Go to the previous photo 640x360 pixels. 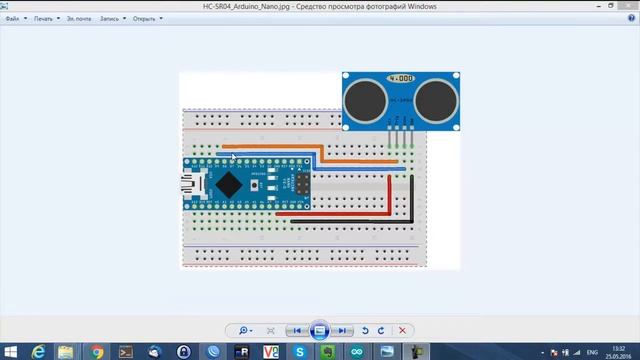pyautogui.click(x=297, y=331)
